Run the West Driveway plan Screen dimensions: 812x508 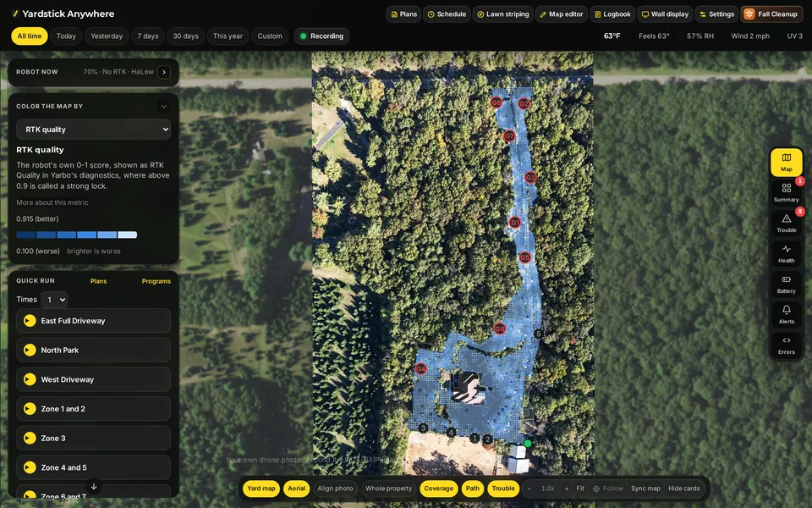[93, 379]
